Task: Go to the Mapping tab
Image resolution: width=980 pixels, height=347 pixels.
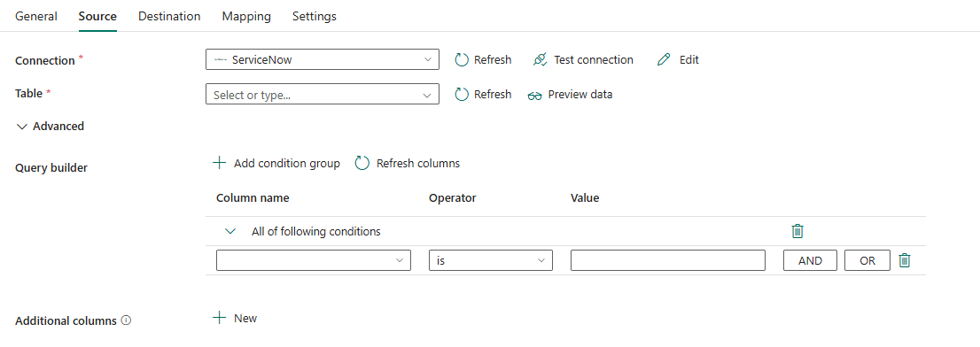Action: point(246,16)
